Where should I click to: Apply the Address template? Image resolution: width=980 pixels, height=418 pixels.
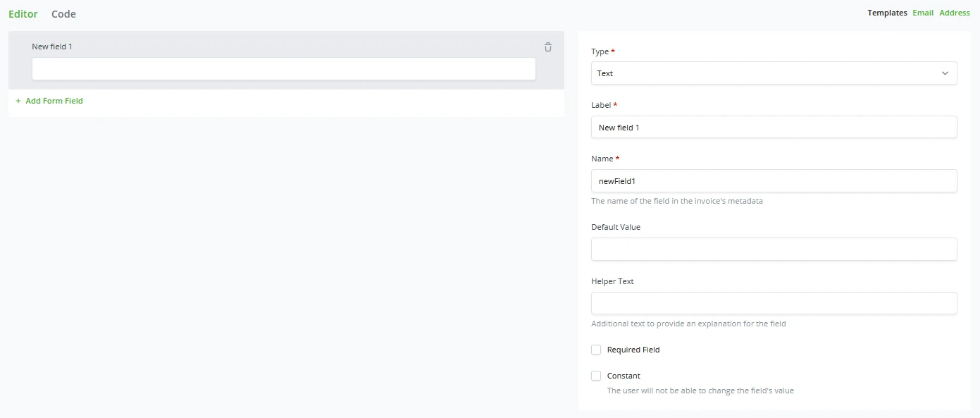954,13
